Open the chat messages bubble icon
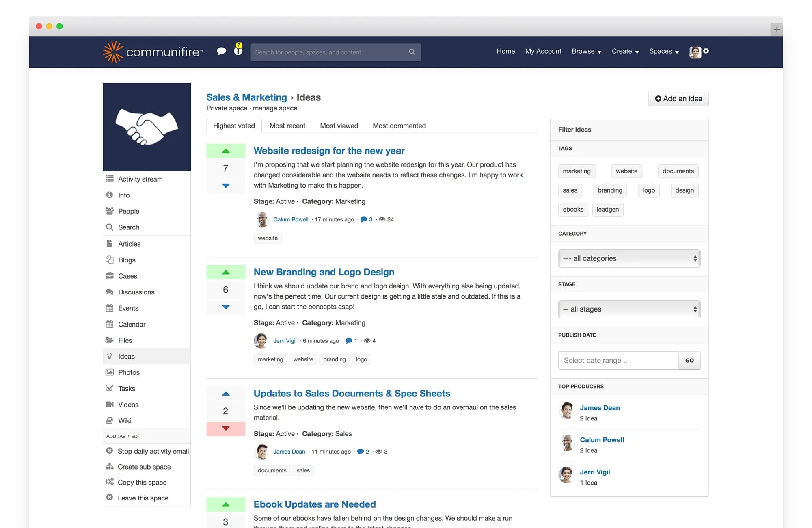812x528 pixels. point(221,51)
